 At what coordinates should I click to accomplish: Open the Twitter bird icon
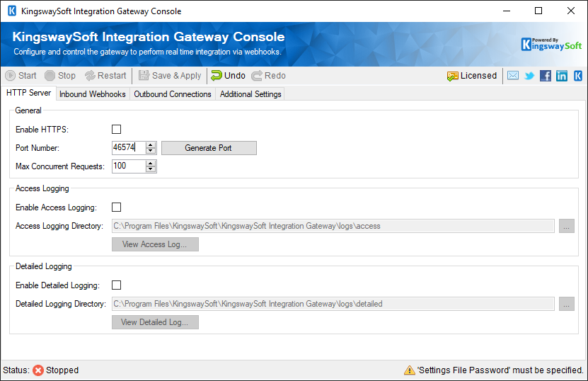[529, 76]
